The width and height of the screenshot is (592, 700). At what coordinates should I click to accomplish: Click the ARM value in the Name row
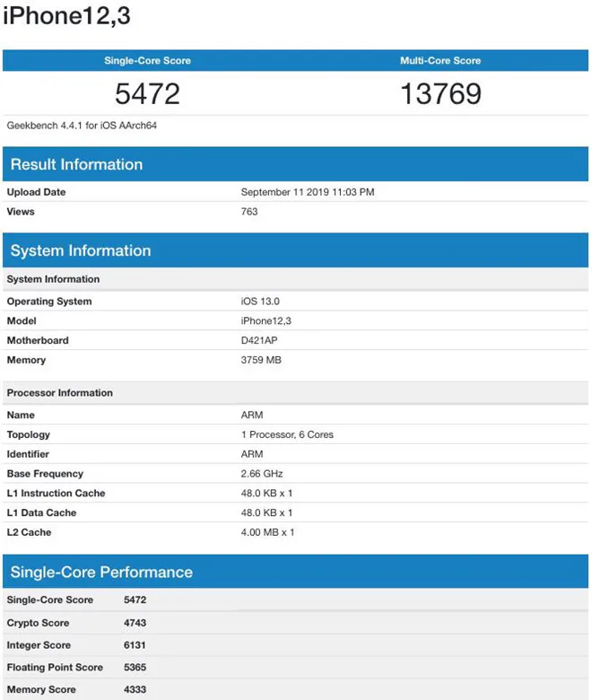tap(252, 416)
